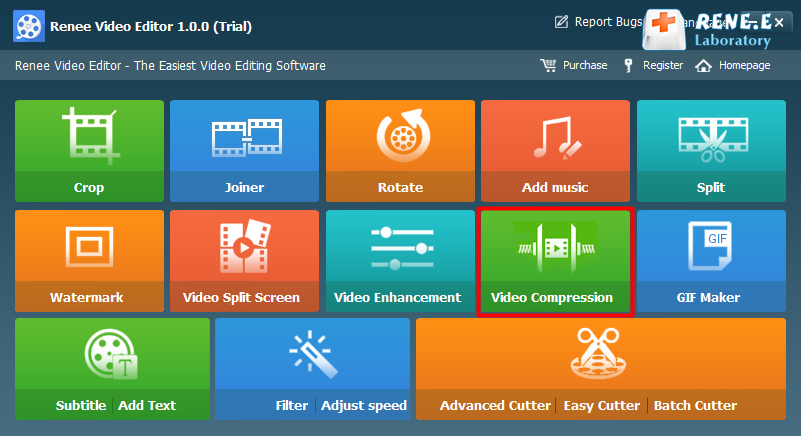Image resolution: width=801 pixels, height=436 pixels.
Task: Click the Renee Video Editor app logo
Action: pos(29,26)
